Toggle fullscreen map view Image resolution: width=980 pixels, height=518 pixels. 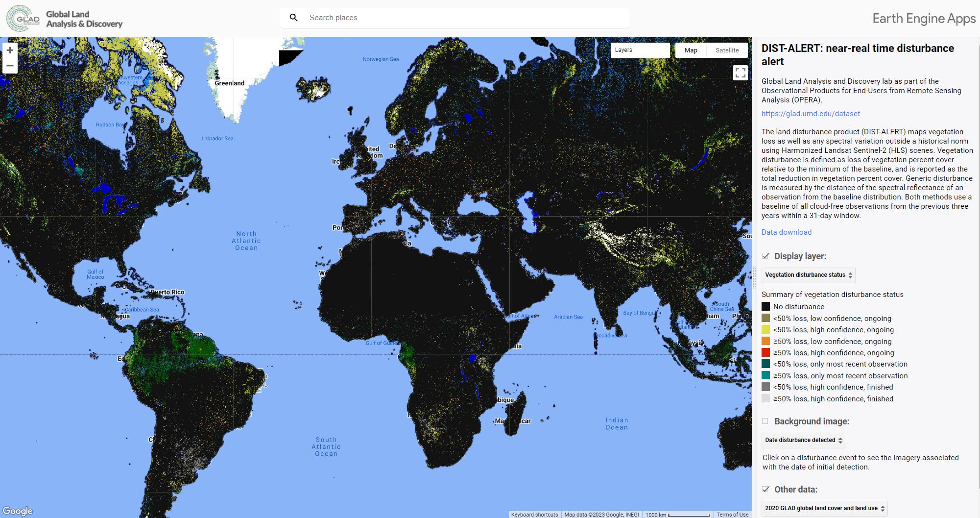pyautogui.click(x=740, y=73)
